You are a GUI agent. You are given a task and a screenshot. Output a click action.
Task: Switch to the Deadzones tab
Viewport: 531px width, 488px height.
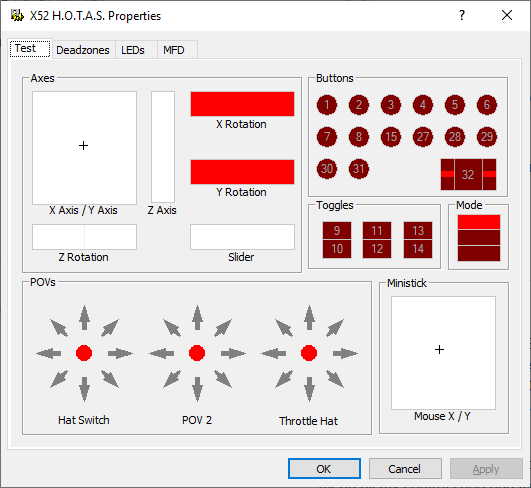(x=83, y=50)
